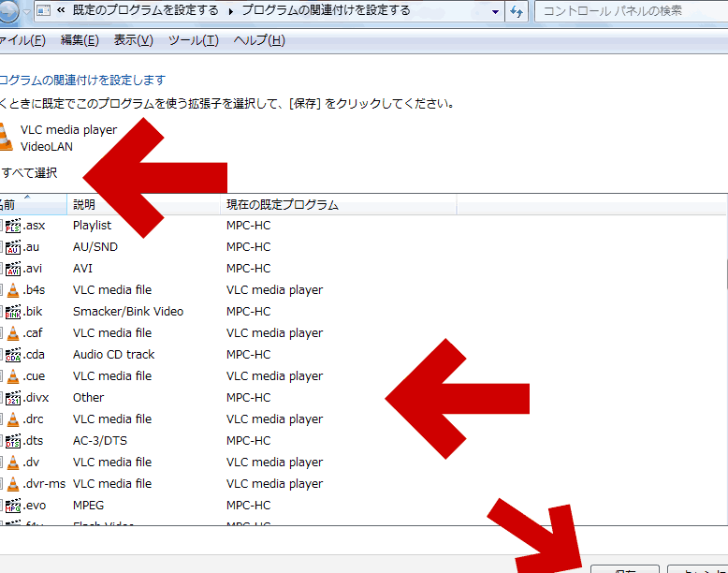Click the .bik Bink video file icon
The image size is (728, 573).
click(x=13, y=312)
